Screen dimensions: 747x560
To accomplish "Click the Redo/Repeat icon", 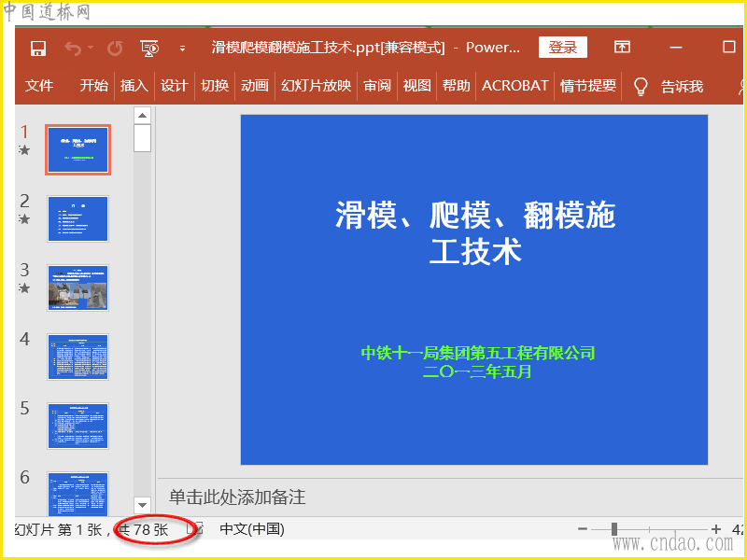I will 115,49.
